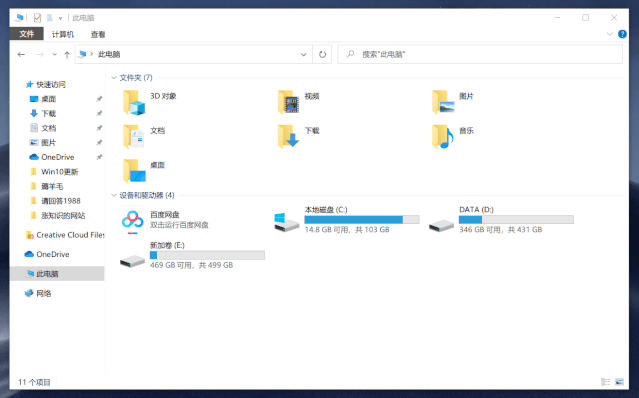The image size is (639, 398).
Task: Open the address bar history dropdown
Action: 304,55
